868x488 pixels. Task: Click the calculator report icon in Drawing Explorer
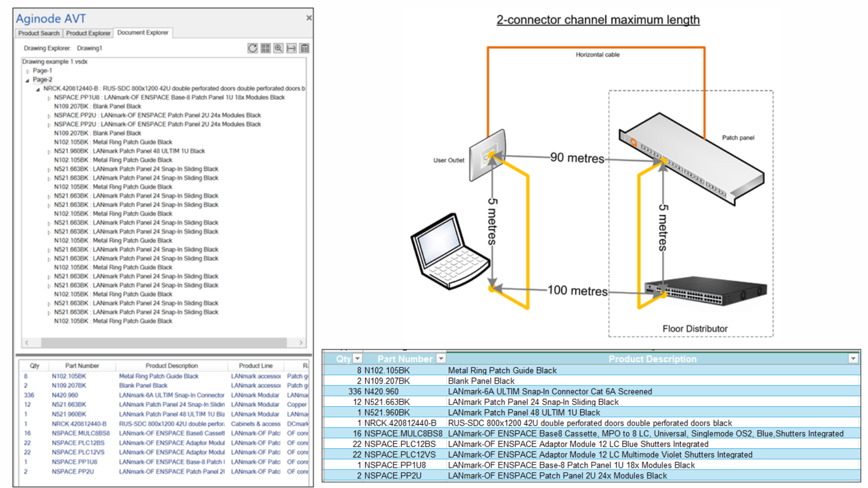click(305, 48)
